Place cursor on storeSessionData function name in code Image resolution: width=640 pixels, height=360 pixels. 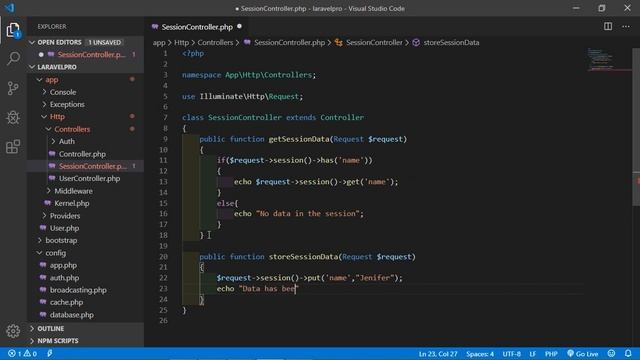point(303,257)
